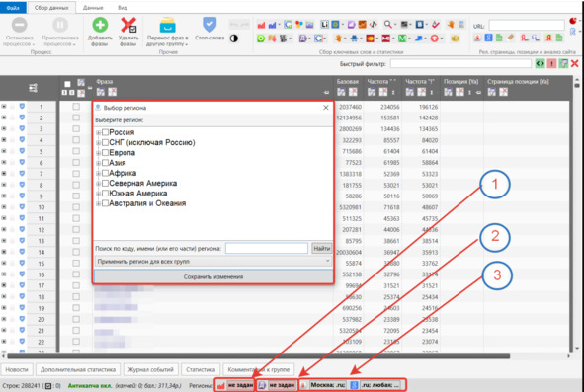584x392 pixels.
Task: Open the Стоп-слова shield tool
Action: [x=209, y=29]
